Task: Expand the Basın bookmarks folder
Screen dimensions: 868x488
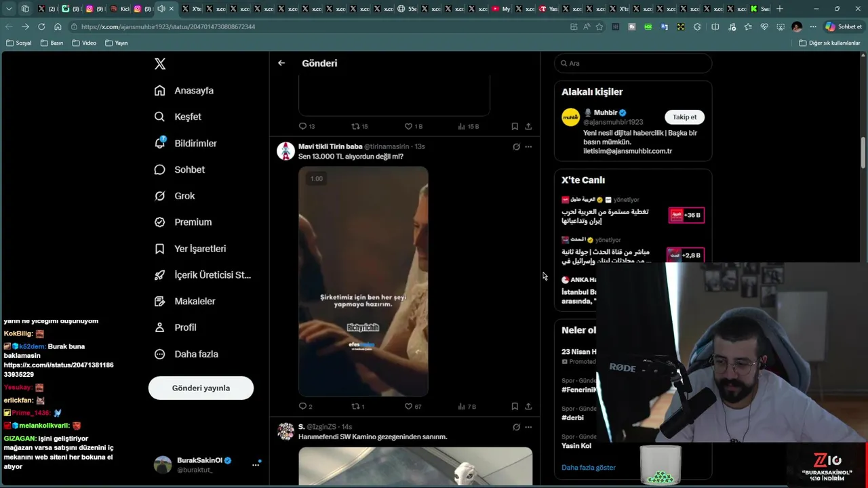Action: pyautogui.click(x=52, y=43)
